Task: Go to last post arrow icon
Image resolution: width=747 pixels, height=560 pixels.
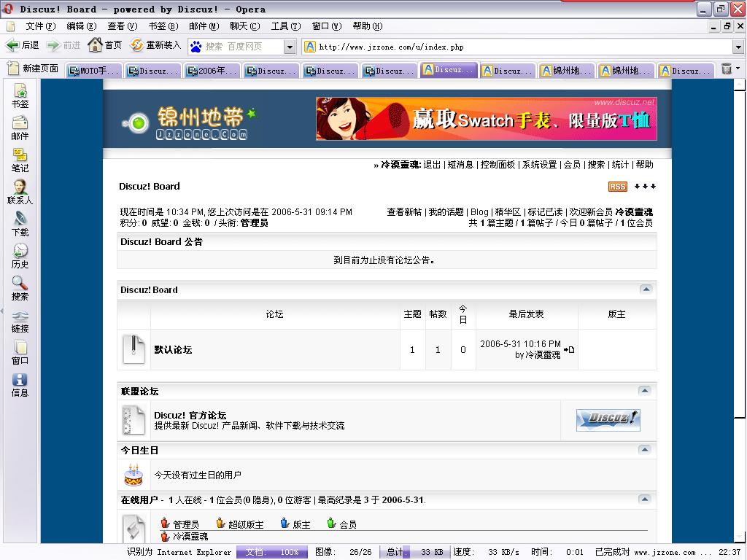Action: tap(569, 349)
